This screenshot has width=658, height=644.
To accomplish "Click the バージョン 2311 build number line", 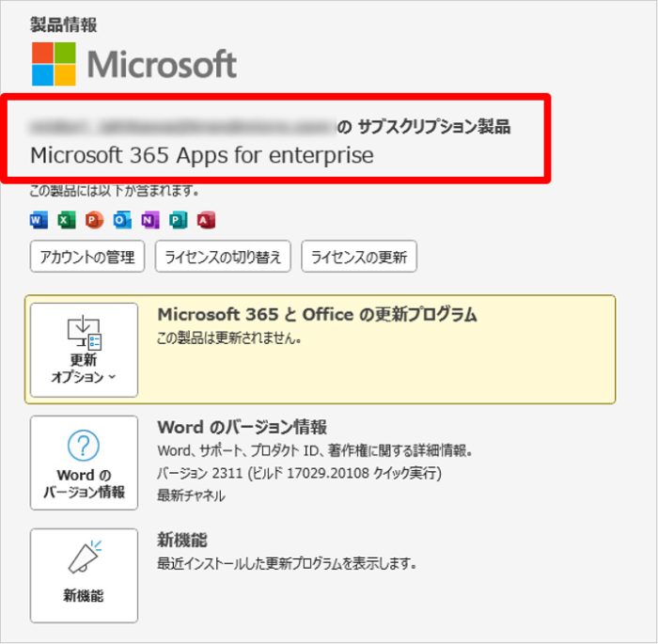I will (299, 473).
